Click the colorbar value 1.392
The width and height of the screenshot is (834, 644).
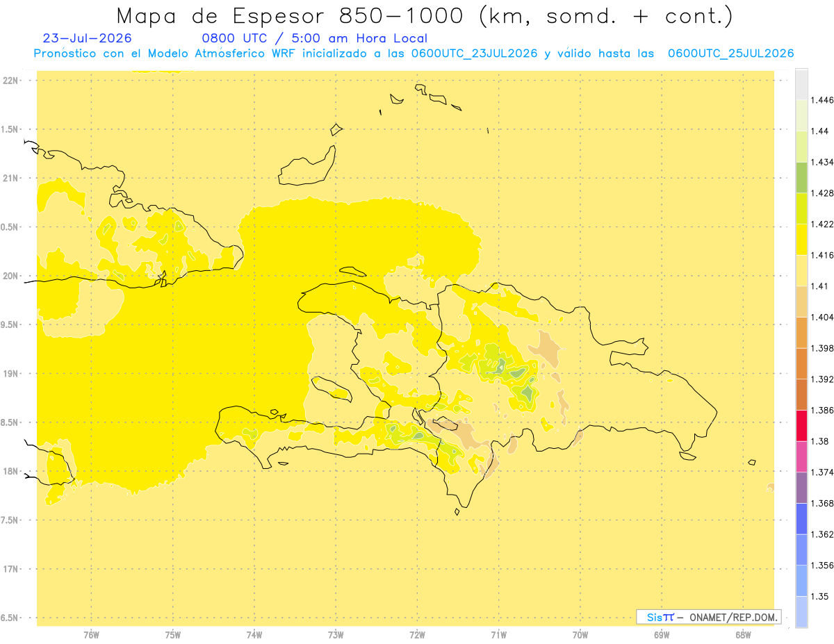click(822, 379)
